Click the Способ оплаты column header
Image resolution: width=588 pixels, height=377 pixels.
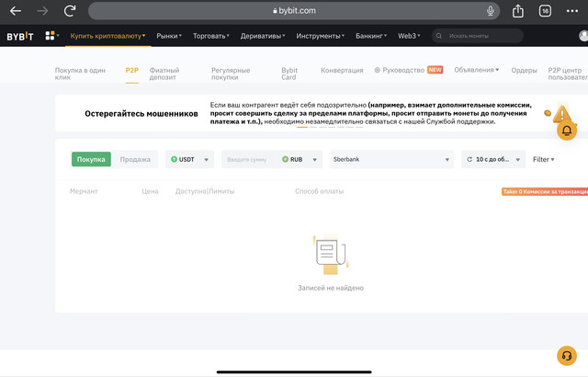pos(319,191)
